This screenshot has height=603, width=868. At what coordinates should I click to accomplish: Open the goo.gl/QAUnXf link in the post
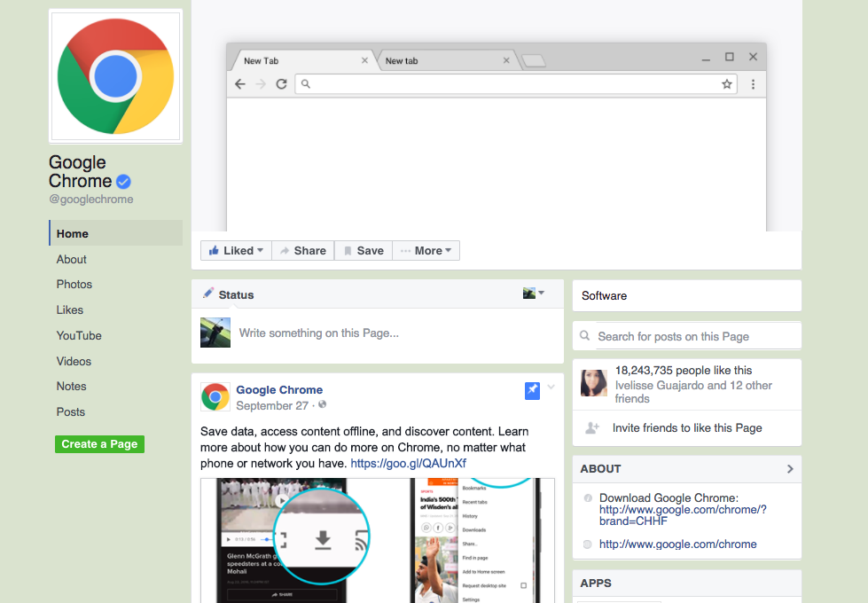(x=408, y=464)
